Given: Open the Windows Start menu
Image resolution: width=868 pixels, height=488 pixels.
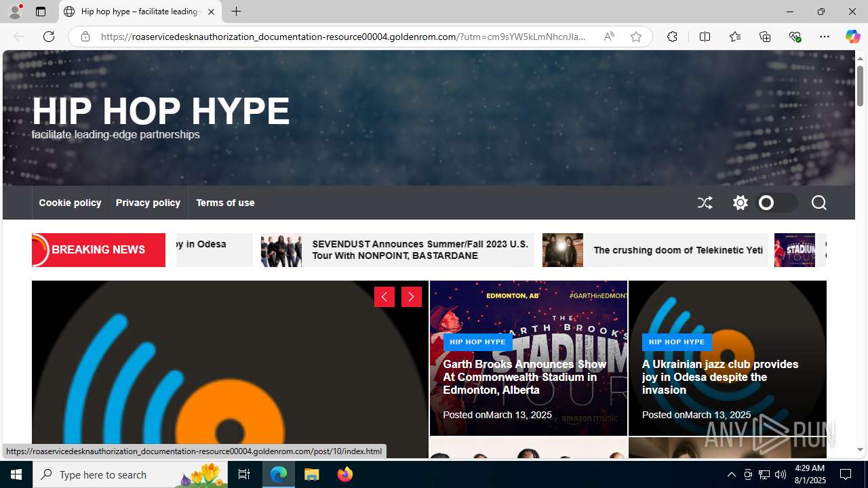Looking at the screenshot, I should coord(16,474).
